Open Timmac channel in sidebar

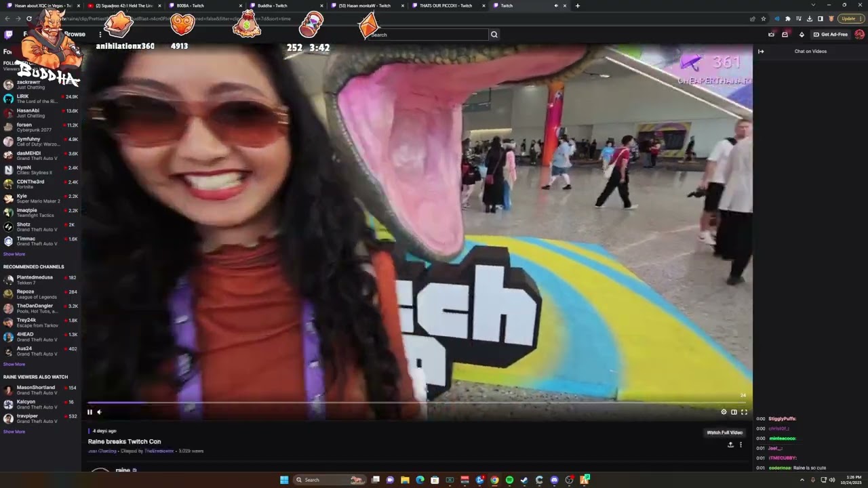(x=41, y=241)
